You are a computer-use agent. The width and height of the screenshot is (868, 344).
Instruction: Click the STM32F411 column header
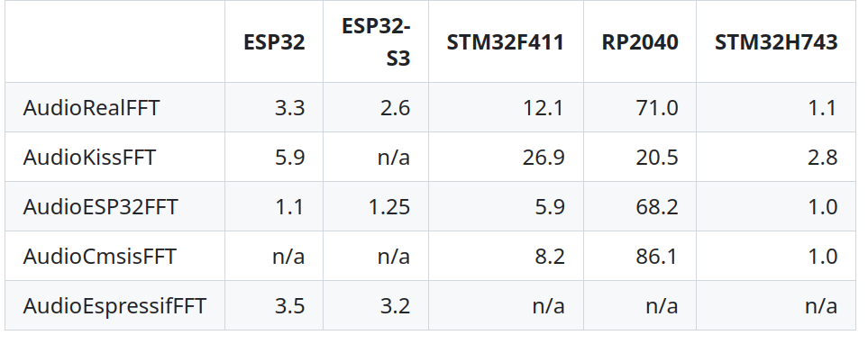tap(506, 42)
